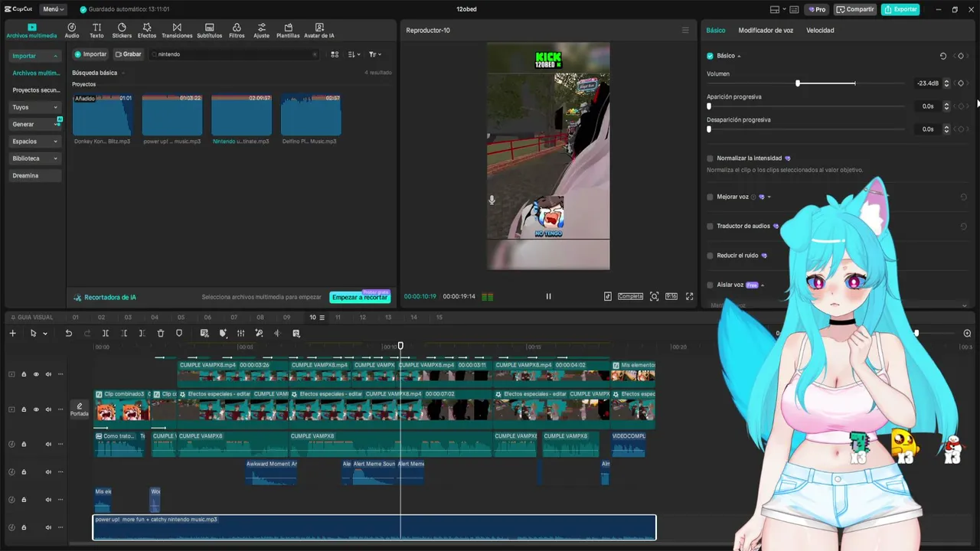Open Proyectos secundarios in sidebar
The height and width of the screenshot is (551, 980).
tap(35, 90)
